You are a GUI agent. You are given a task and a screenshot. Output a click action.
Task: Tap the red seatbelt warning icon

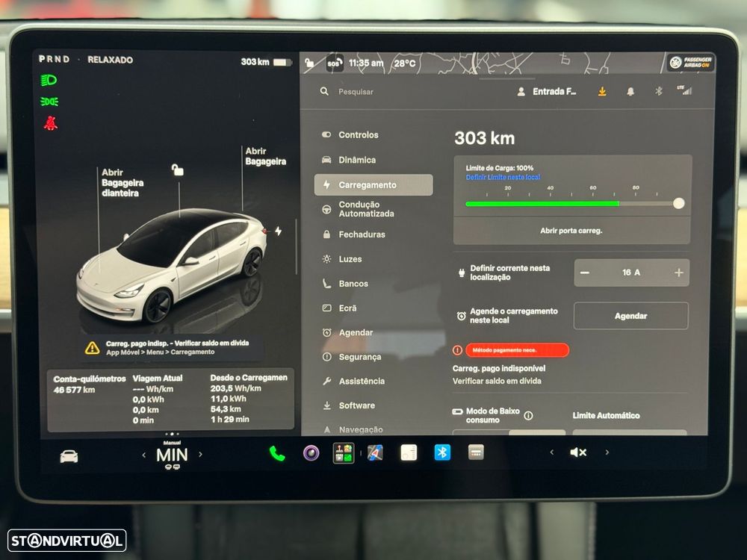click(51, 123)
